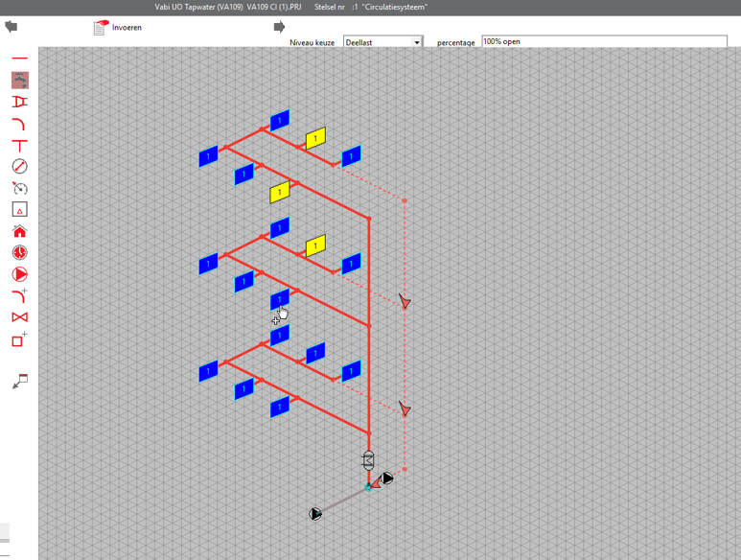Click the red clock icon
Viewport: 741px width, 560px height.
(x=20, y=252)
